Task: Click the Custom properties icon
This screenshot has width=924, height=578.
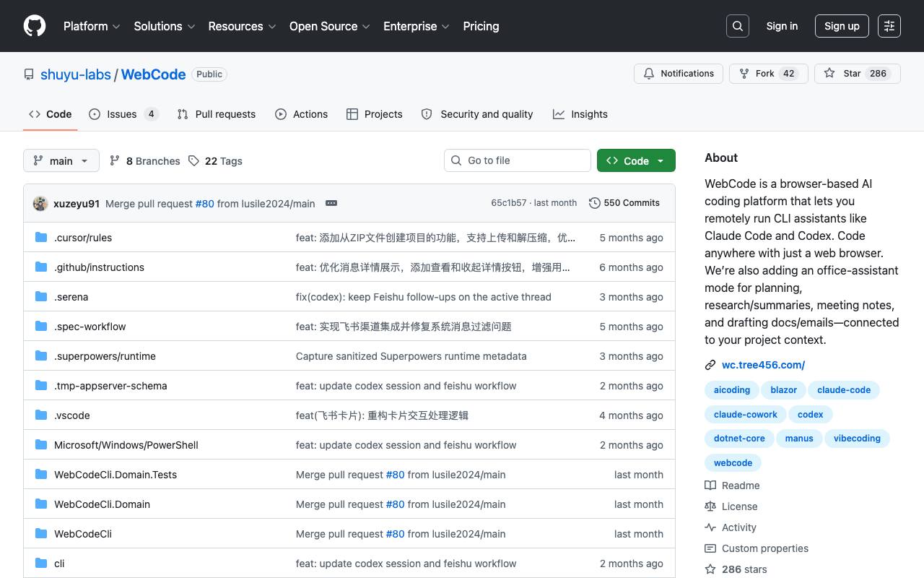Action: 710,548
